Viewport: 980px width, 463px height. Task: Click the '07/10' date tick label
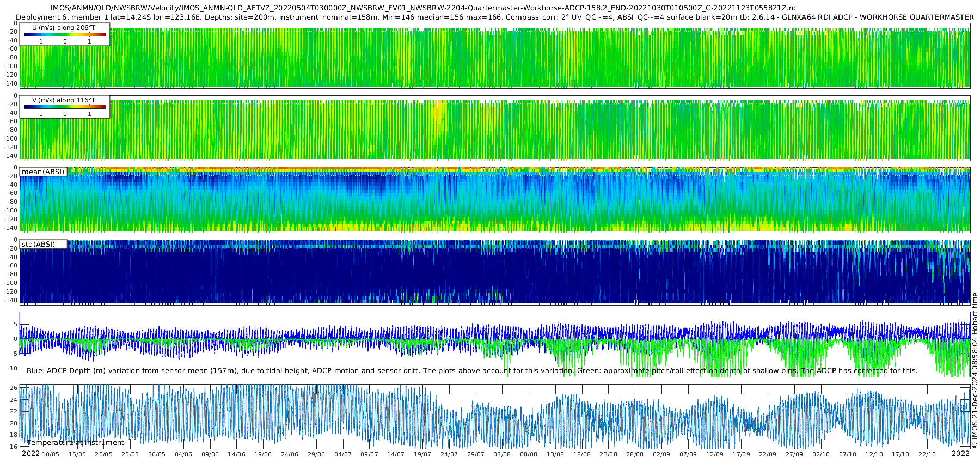point(848,454)
